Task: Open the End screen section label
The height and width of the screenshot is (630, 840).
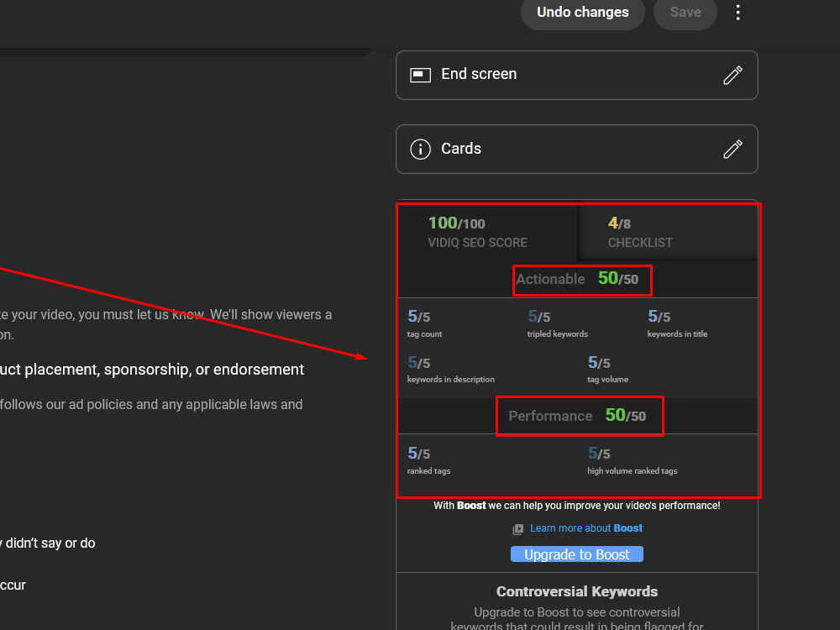Action: [x=479, y=74]
